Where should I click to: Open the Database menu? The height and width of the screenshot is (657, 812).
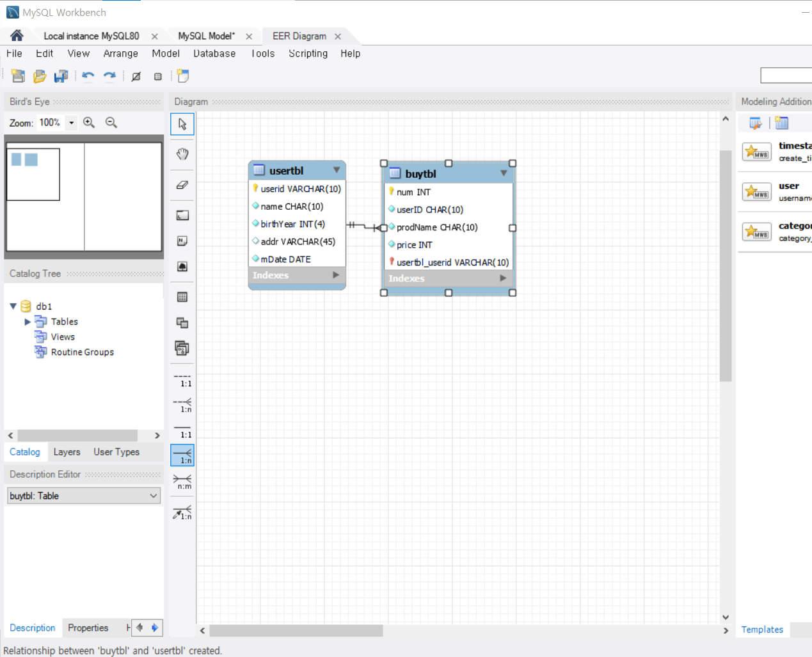[x=214, y=54]
